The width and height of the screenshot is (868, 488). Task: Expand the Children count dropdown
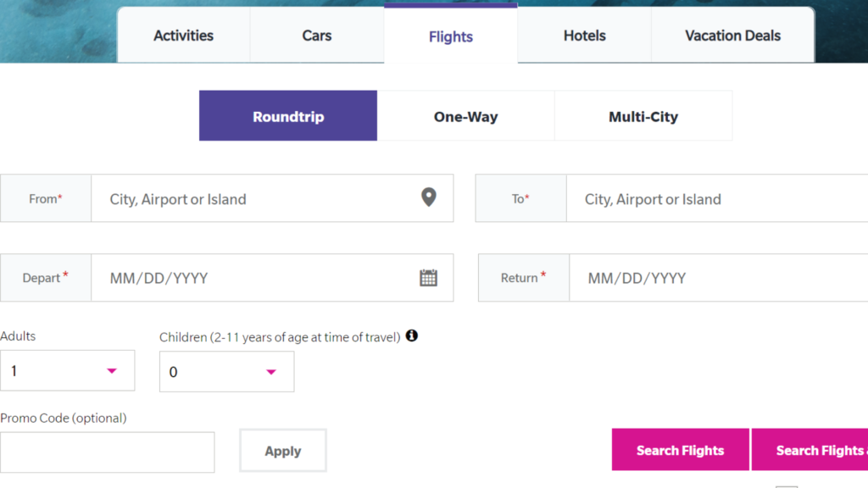pyautogui.click(x=227, y=372)
